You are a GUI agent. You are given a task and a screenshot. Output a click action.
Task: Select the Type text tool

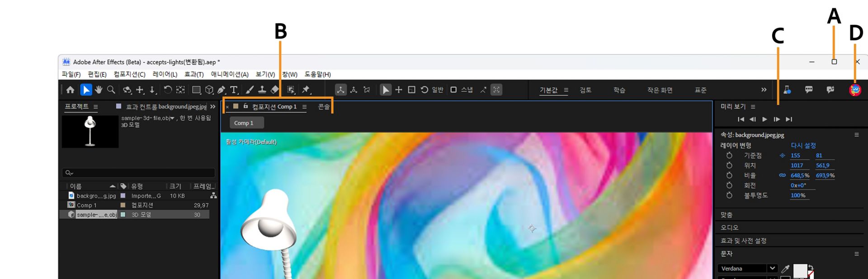click(234, 90)
